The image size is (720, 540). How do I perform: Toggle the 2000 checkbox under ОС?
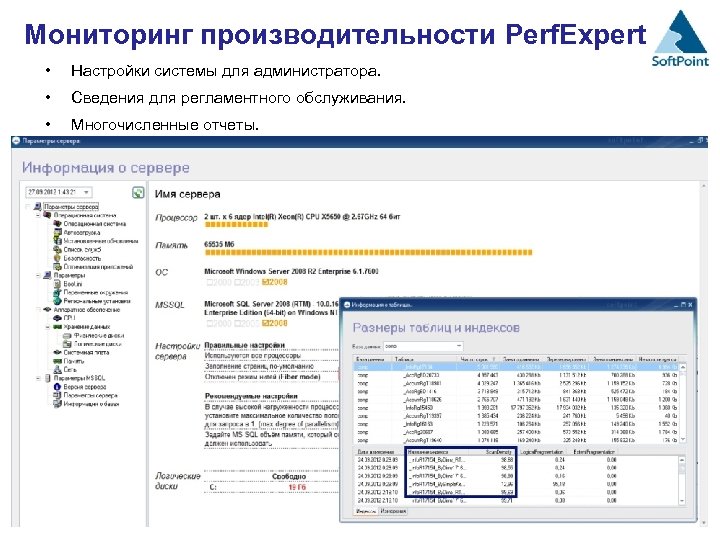click(210, 282)
